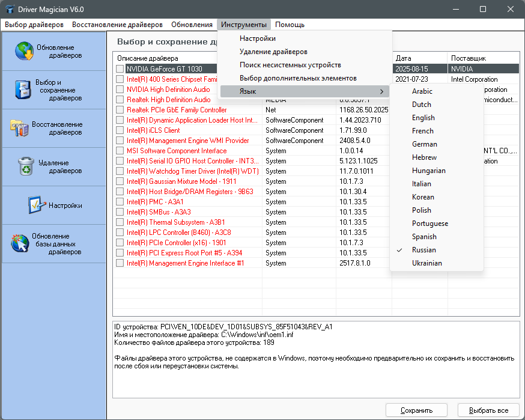Viewport: 525px width, 420px height.
Task: Switch language to Ukrainian
Action: point(437,263)
